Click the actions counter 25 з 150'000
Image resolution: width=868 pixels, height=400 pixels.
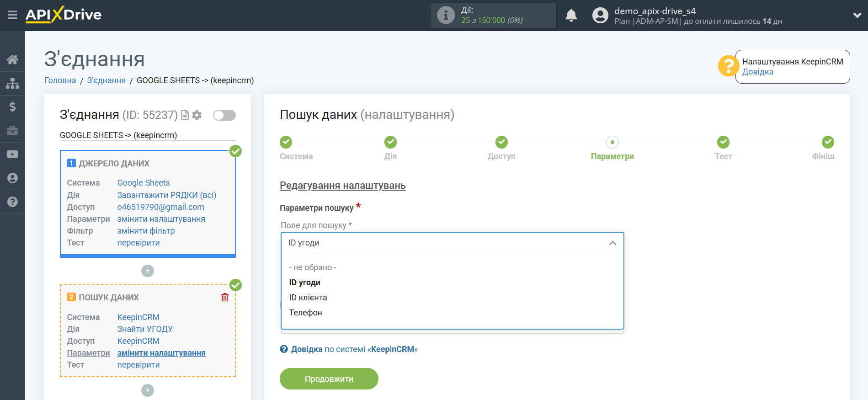(492, 20)
